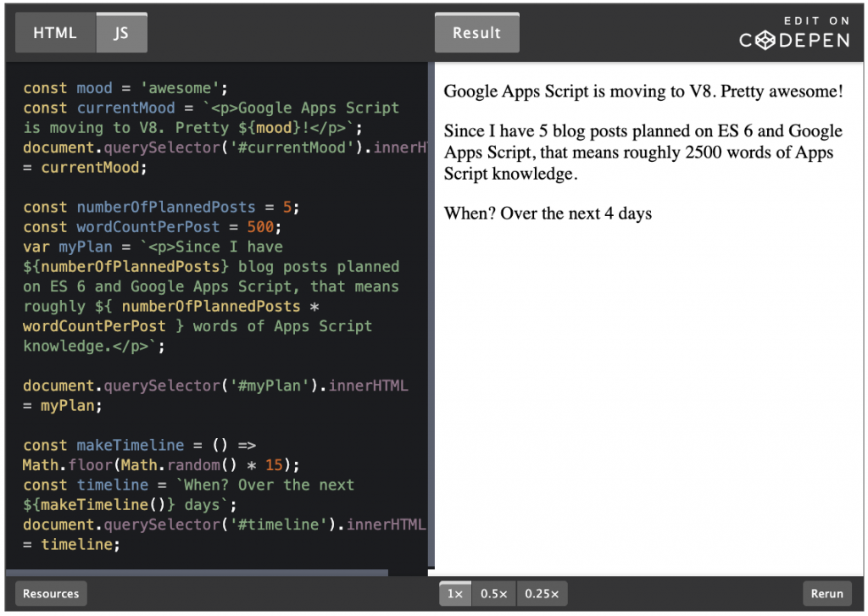Screen dimensions: 868x616
Task: Click the line "const mood = 'awesome';"
Action: click(125, 88)
